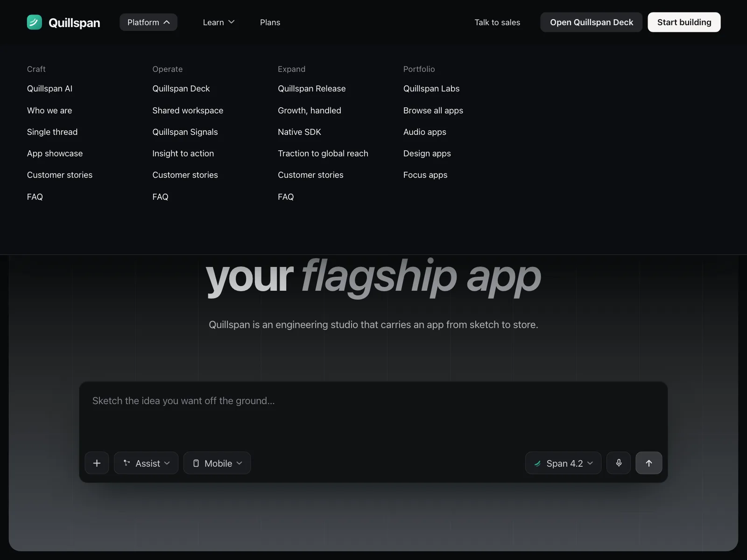This screenshot has width=747, height=560.
Task: Select Single thread menu item
Action: click(52, 132)
